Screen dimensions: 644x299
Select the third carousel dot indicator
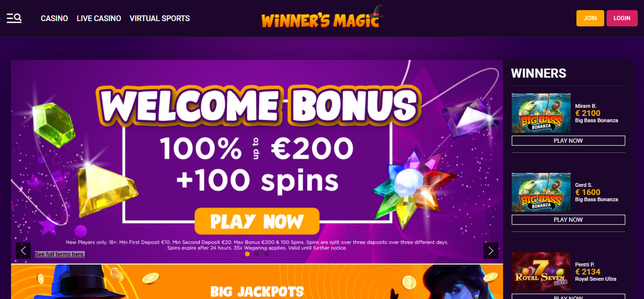(267, 254)
